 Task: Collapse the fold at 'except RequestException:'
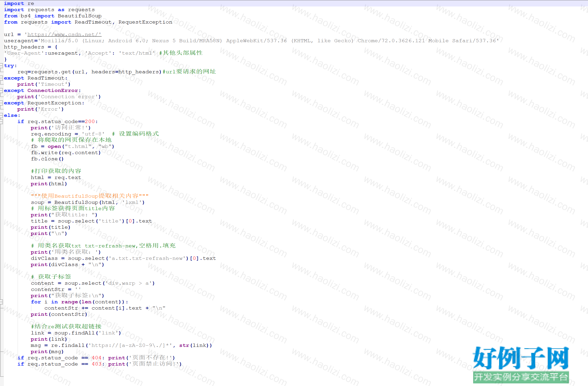tap(2, 103)
